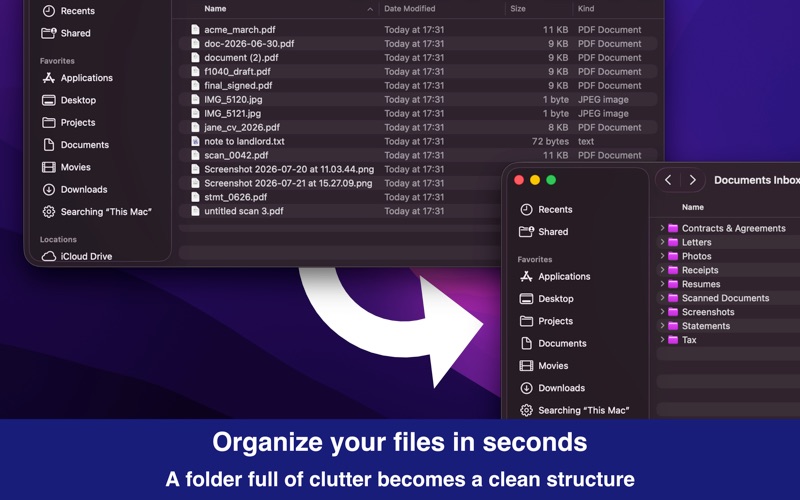Select the Statements folder icon
800x500 pixels.
[673, 326]
